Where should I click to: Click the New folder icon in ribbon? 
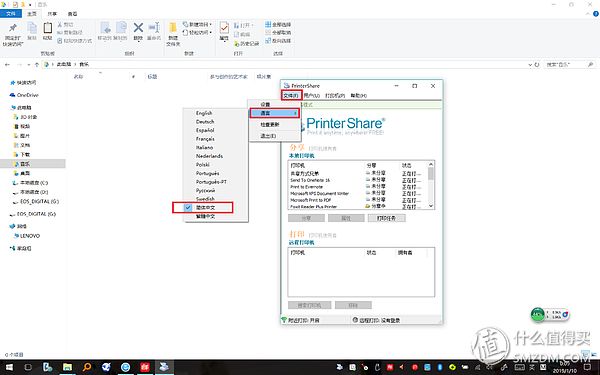173,28
